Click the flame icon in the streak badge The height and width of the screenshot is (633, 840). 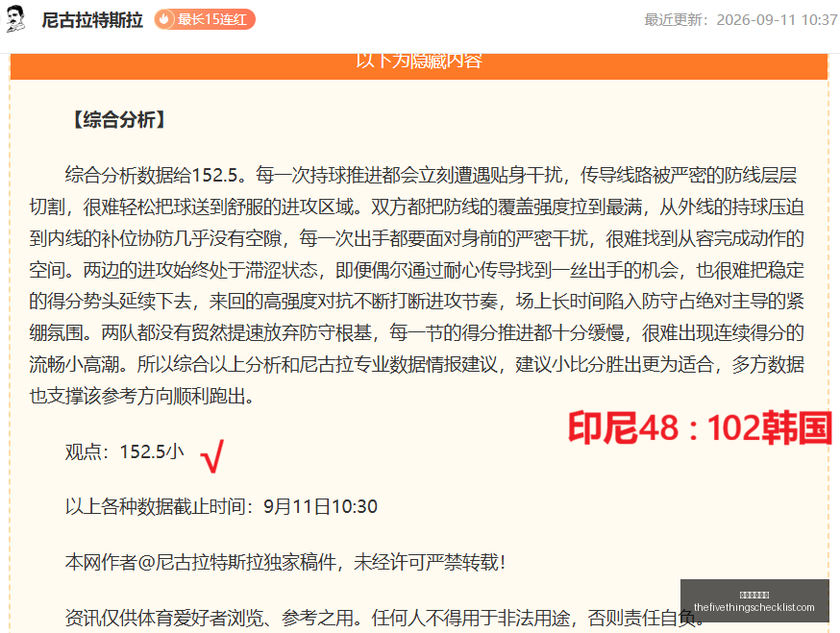click(x=164, y=19)
